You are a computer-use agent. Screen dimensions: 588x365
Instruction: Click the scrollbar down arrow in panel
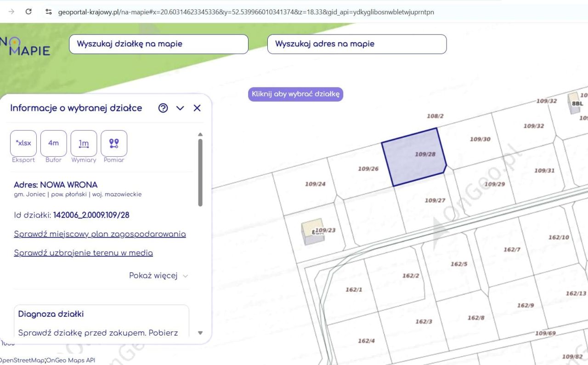tap(200, 333)
